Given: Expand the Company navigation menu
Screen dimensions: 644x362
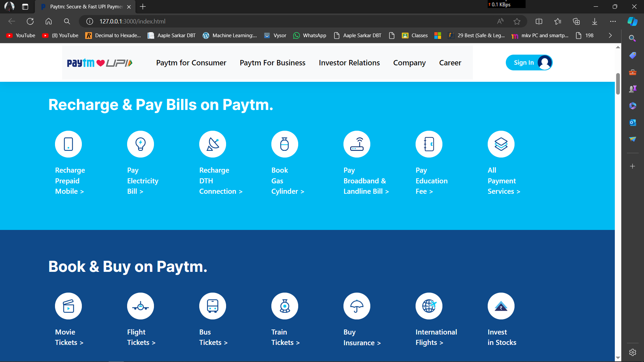Looking at the screenshot, I should (x=409, y=63).
